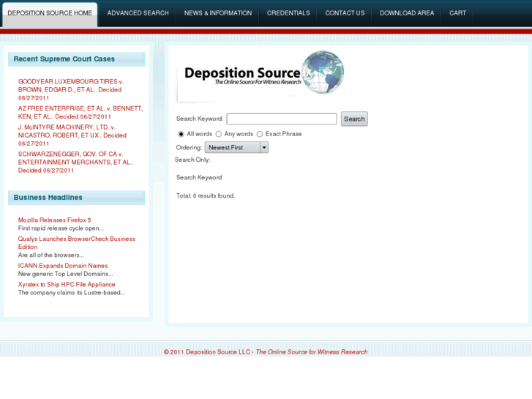Click 'New generic Top Level Domains...' text
The image size is (532, 399).
pyautogui.click(x=65, y=274)
